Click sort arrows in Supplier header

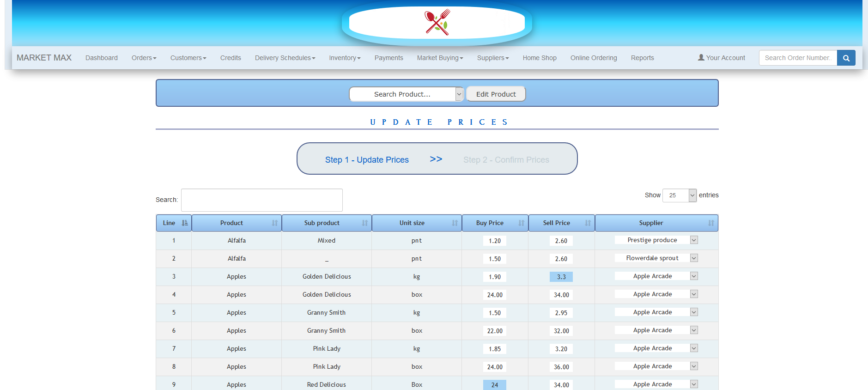point(711,223)
